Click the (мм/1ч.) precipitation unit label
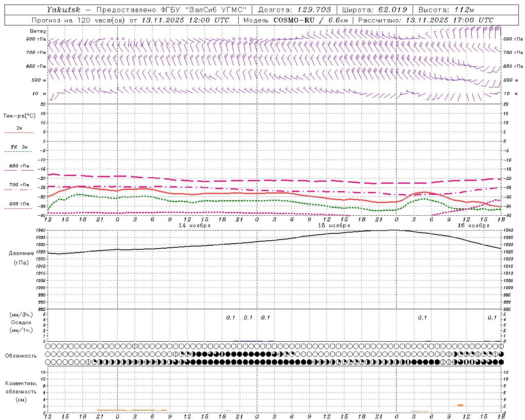 coord(21,330)
